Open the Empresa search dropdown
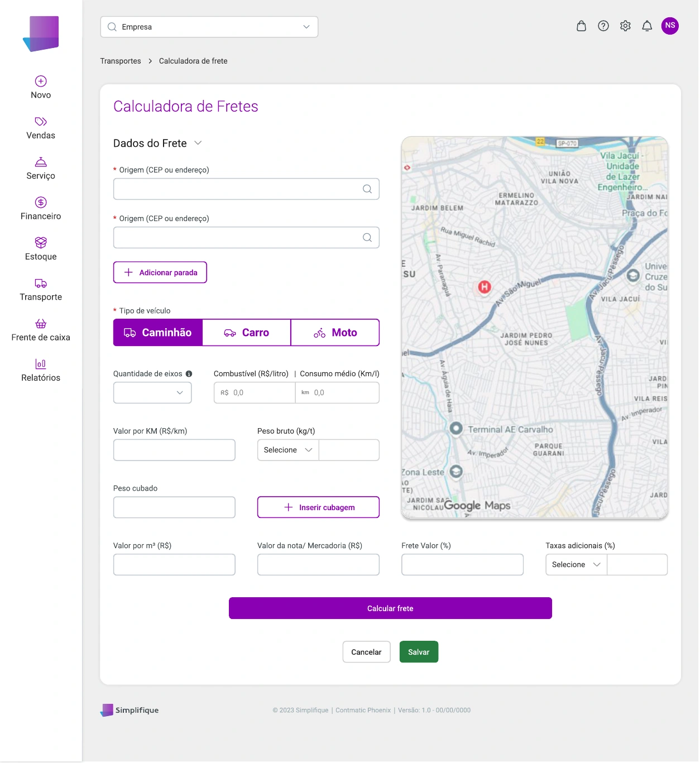The image size is (700, 763). (209, 27)
